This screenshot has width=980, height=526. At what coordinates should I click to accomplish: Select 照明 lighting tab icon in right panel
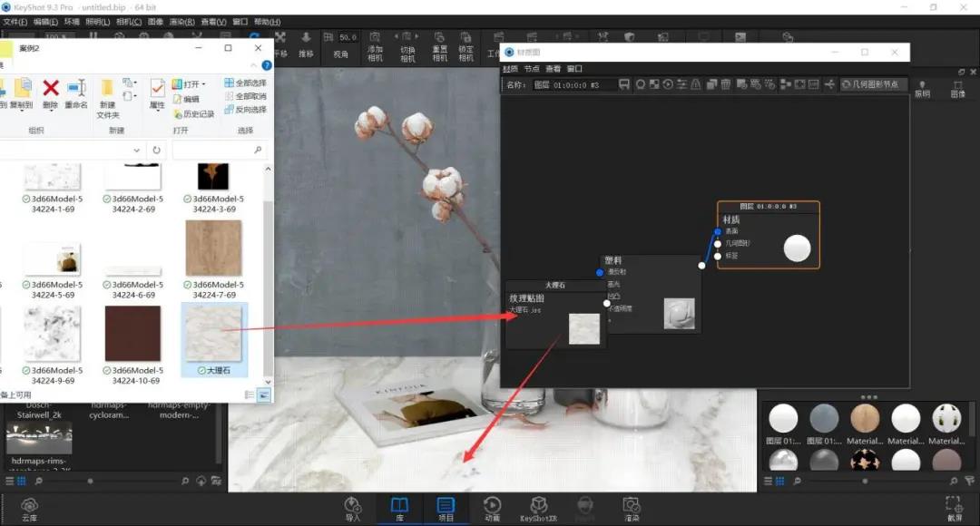pyautogui.click(x=922, y=89)
